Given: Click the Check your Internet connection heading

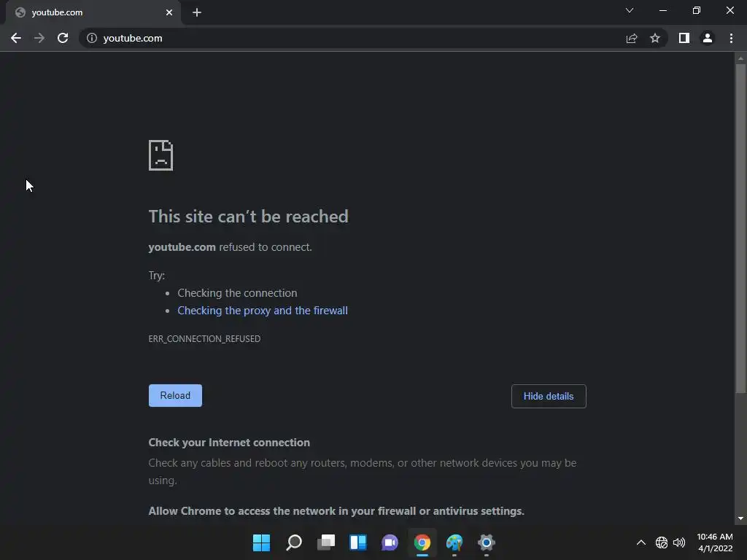Looking at the screenshot, I should (229, 443).
